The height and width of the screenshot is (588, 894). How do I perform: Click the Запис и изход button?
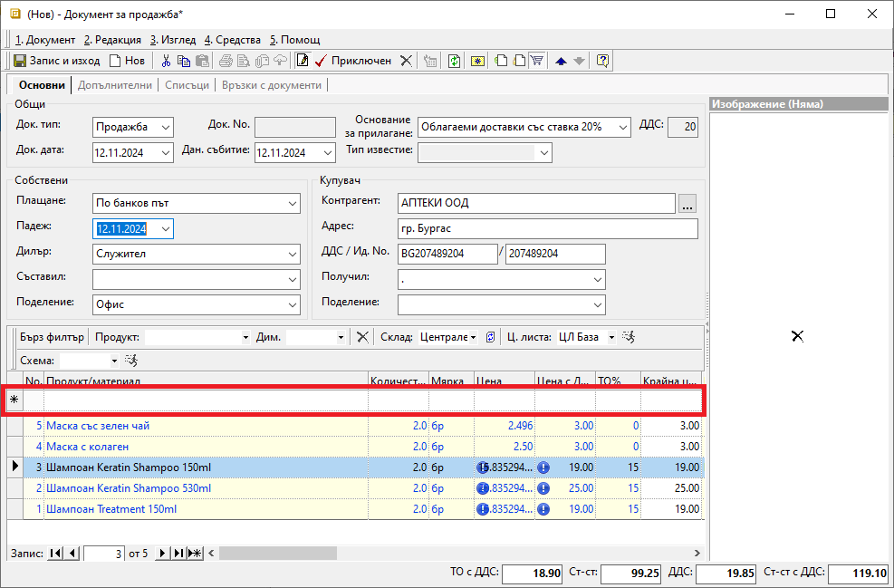point(56,61)
